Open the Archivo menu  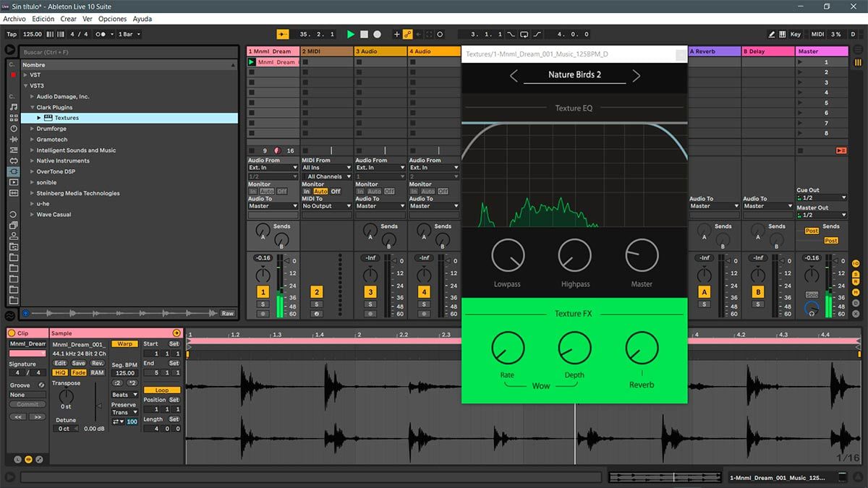pos(14,19)
